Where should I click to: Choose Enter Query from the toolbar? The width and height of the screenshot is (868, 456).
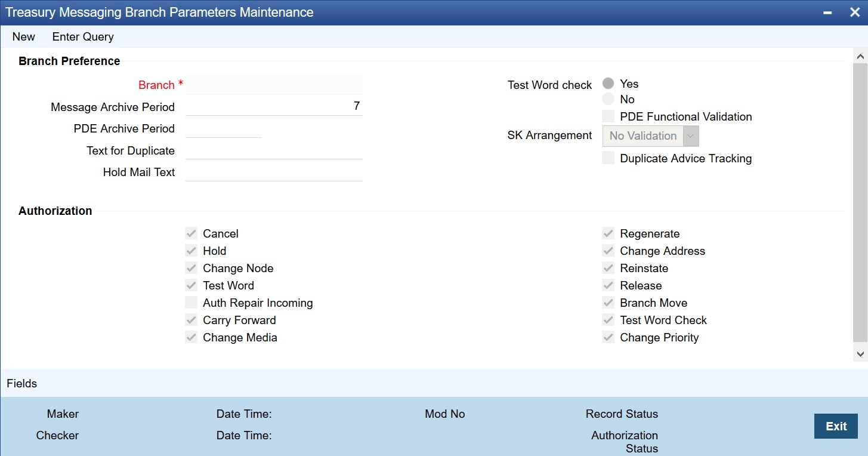point(83,37)
